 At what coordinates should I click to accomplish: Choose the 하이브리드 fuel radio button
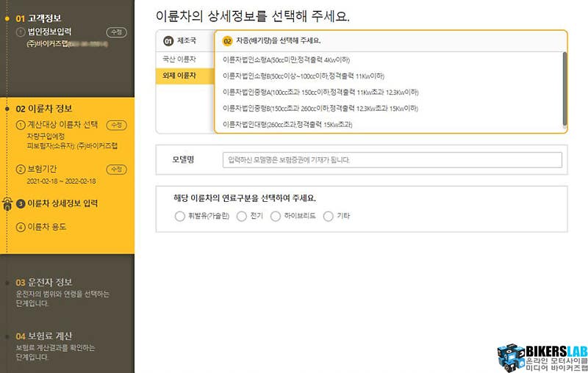[276, 217]
